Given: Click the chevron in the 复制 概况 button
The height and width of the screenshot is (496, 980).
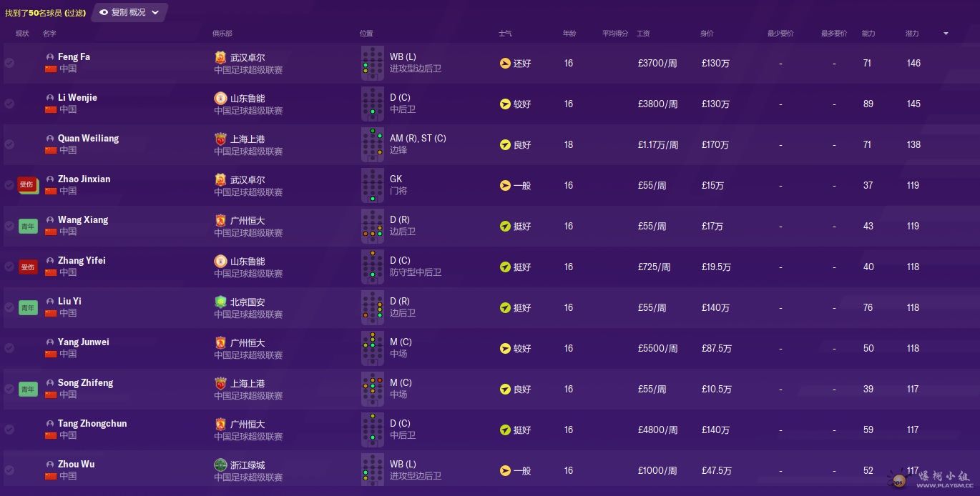Looking at the screenshot, I should tap(155, 12).
